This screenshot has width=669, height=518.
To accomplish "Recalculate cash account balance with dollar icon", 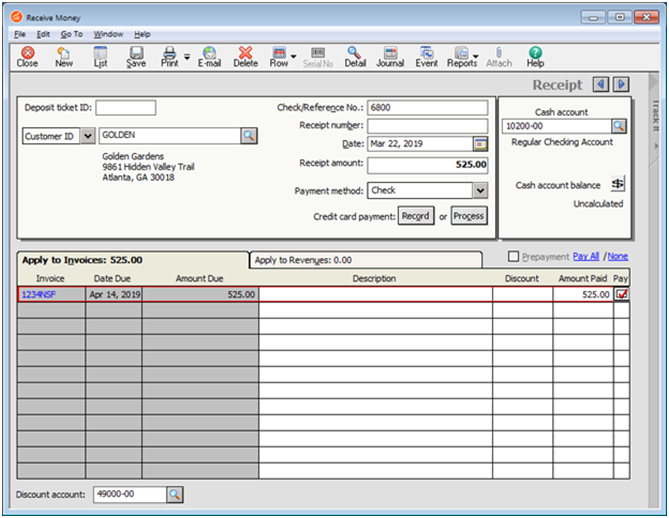I will [617, 184].
